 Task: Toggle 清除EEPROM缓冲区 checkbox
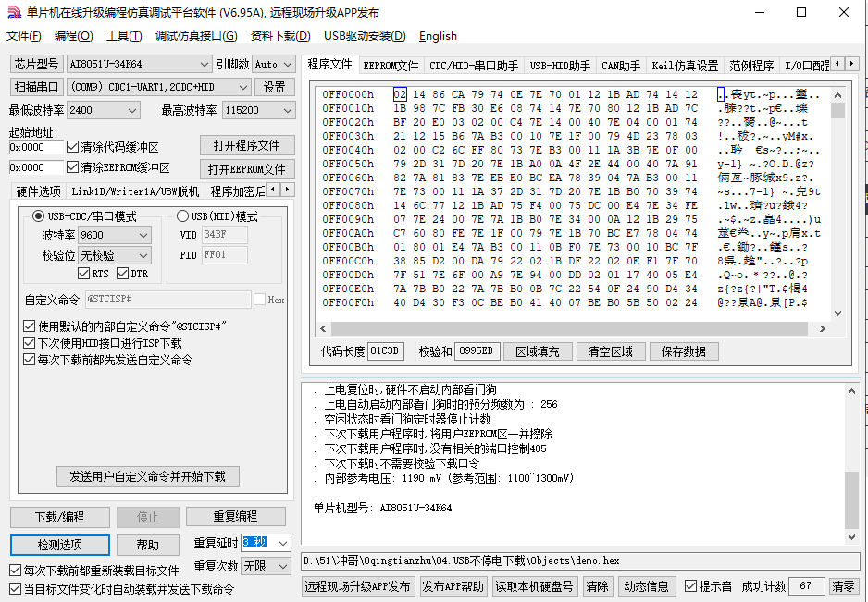pos(72,167)
